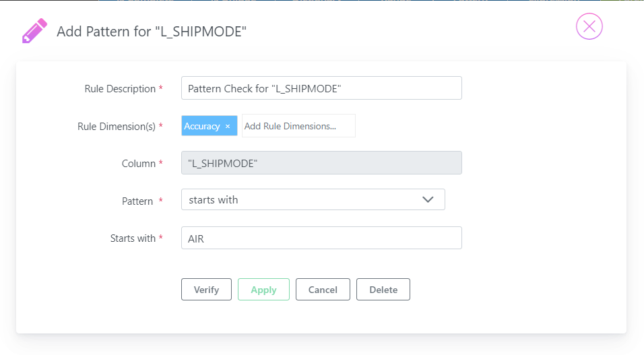Click the Starts with label text
This screenshot has height=355, width=644.
pyautogui.click(x=133, y=238)
